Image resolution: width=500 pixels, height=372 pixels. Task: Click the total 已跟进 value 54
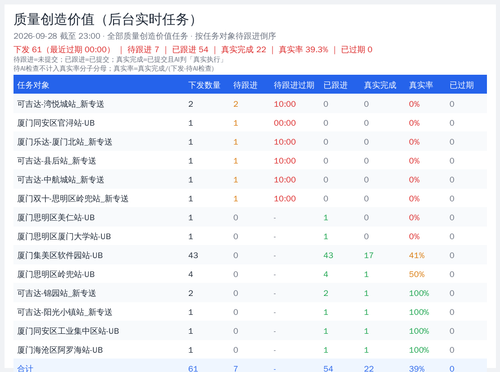[328, 369]
